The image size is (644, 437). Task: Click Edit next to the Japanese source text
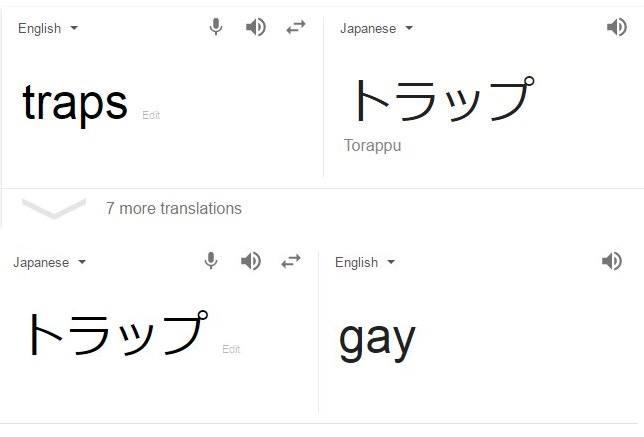[231, 349]
